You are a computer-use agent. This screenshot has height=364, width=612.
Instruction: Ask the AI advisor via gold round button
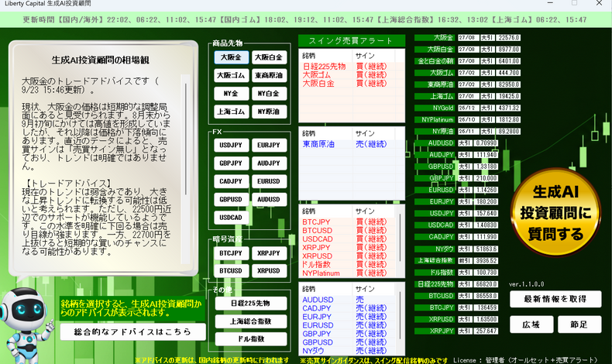(x=555, y=213)
